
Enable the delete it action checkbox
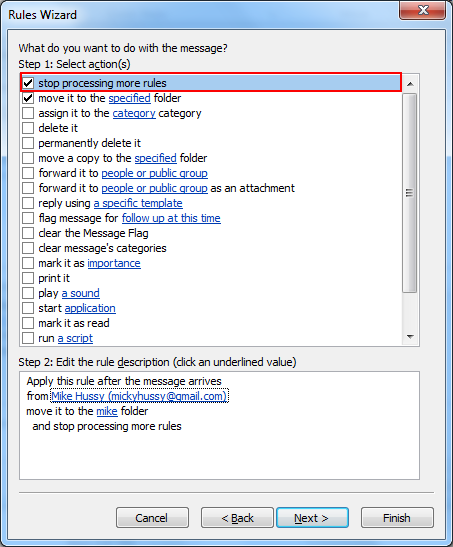(x=28, y=128)
